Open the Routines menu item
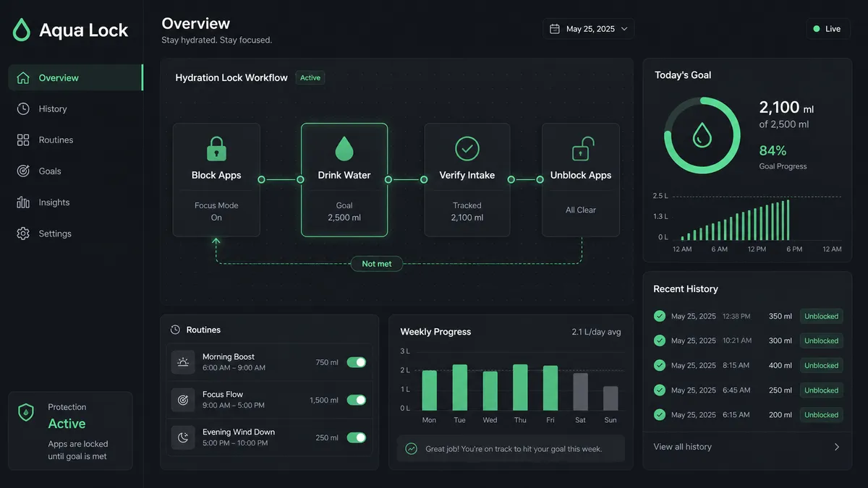Screen dimensions: 868x488 pos(75,140)
